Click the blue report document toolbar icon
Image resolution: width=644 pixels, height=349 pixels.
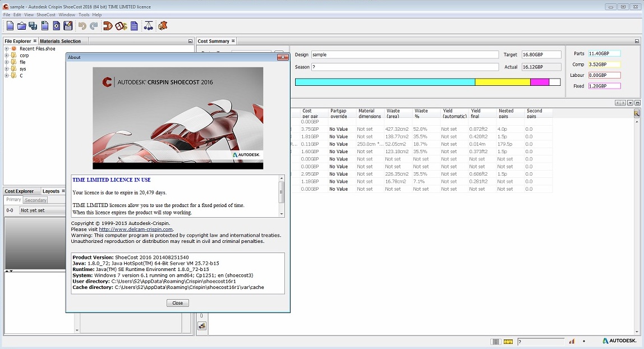(134, 26)
